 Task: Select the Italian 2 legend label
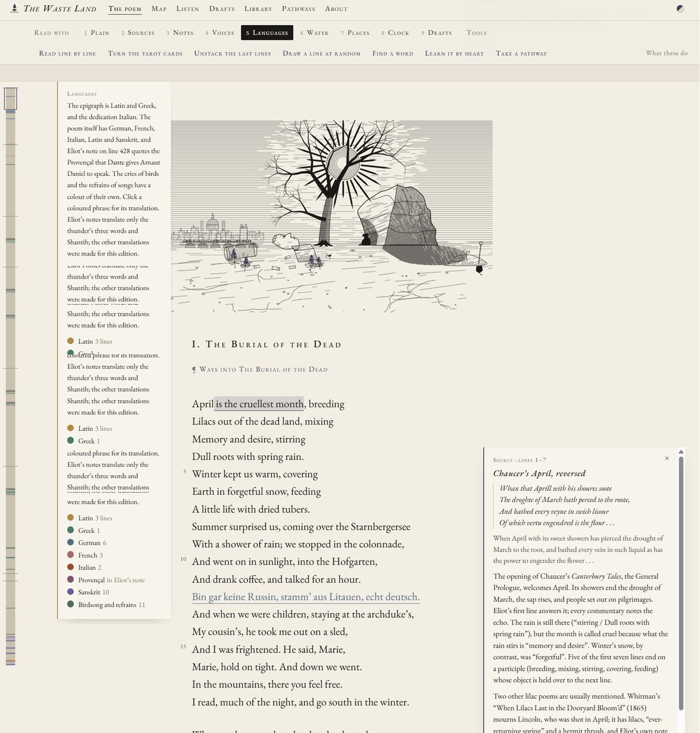(x=90, y=567)
